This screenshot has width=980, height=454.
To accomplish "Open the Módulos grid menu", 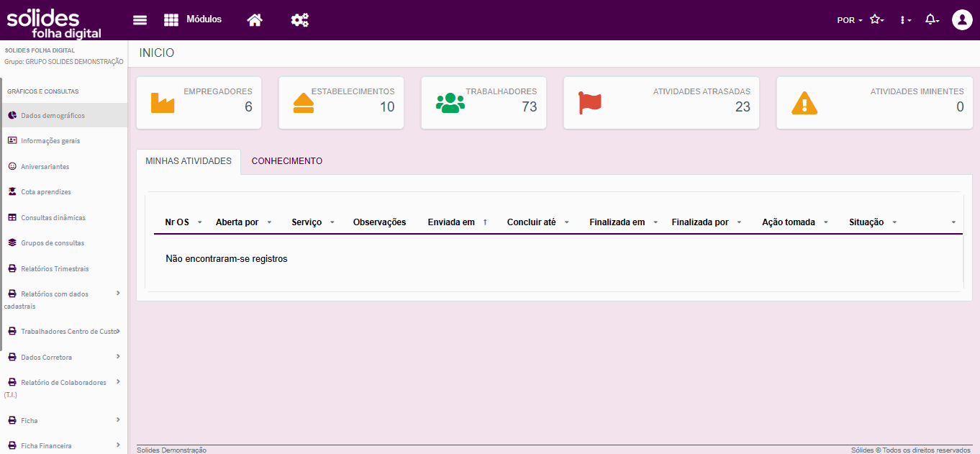I will pos(192,20).
